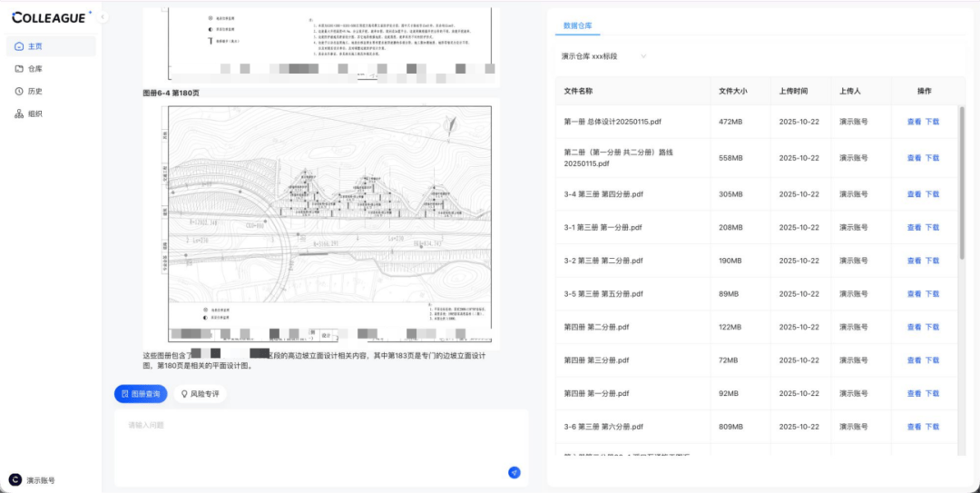Click the clock icon beside 历史
The height and width of the screenshot is (493, 980).
(x=19, y=91)
